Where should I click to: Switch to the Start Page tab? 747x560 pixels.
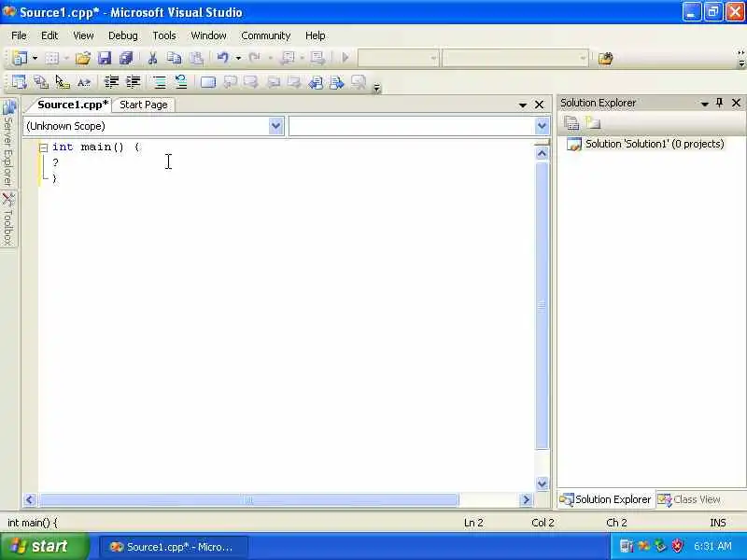[x=144, y=105]
